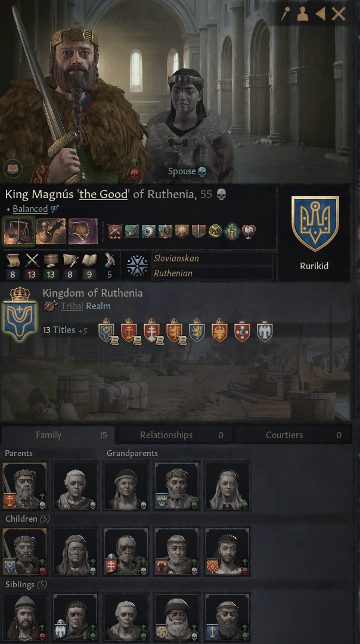Click 'the Good' nickname link
This screenshot has width=360, height=644.
[103, 194]
